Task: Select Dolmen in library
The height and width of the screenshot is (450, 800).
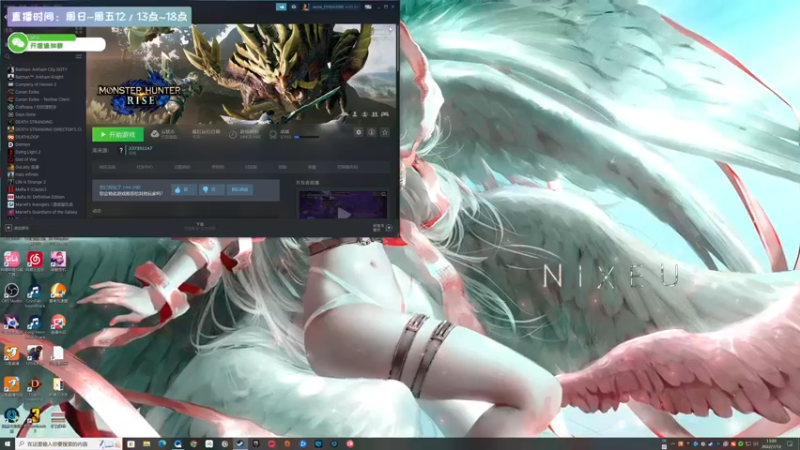Action: (22, 144)
